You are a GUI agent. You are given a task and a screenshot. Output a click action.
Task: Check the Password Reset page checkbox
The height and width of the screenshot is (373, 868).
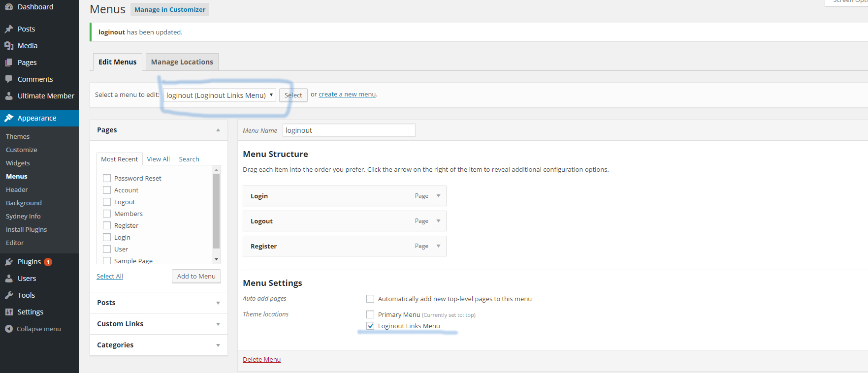click(107, 178)
